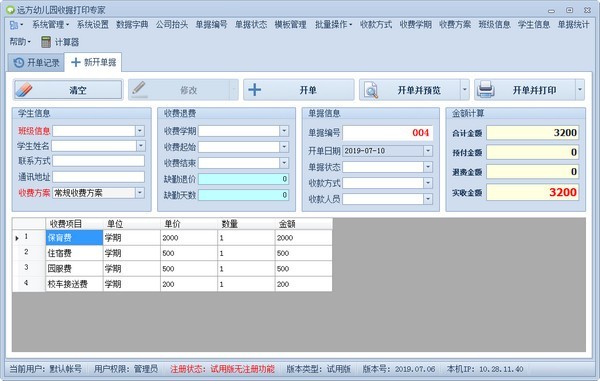Image resolution: width=600 pixels, height=381 pixels.
Task: Click 单据编号 field showing 004
Action: point(388,133)
